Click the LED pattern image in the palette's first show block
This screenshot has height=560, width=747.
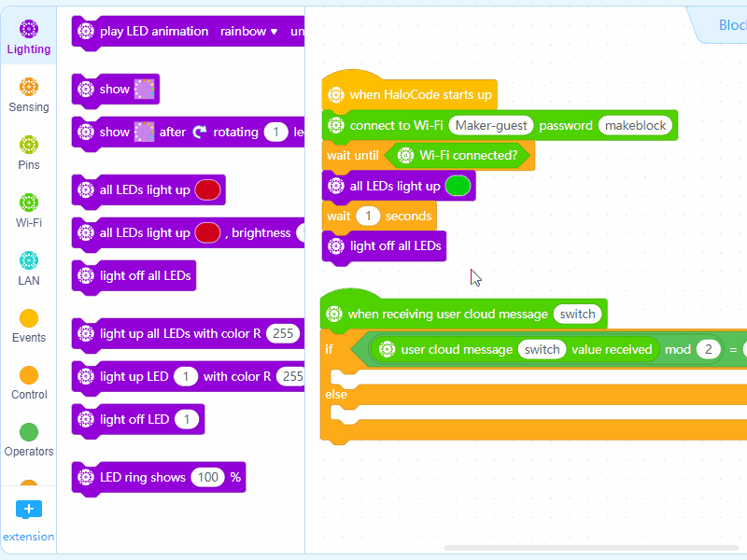[144, 89]
